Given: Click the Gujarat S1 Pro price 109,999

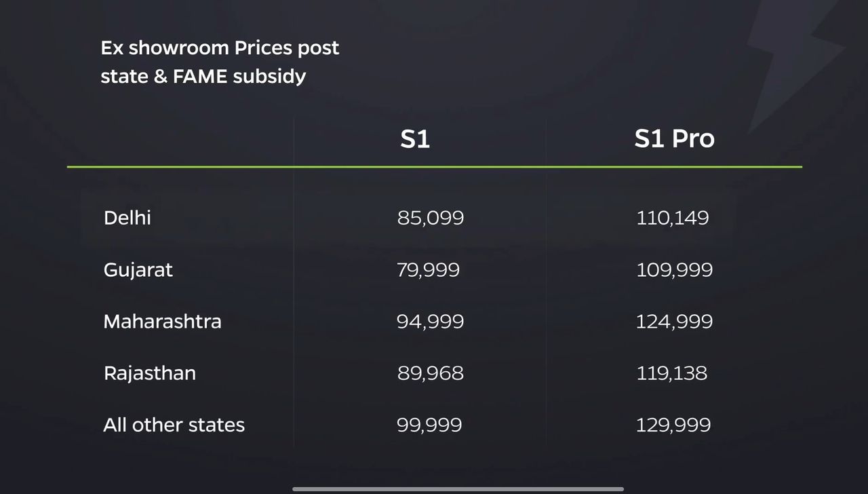Looking at the screenshot, I should pos(674,270).
